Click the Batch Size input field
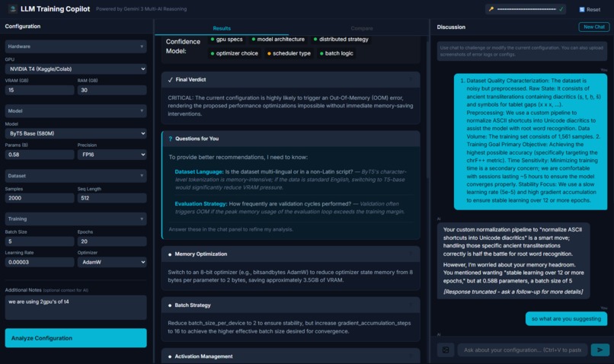Viewport: 614px width, 364px height. (40, 241)
